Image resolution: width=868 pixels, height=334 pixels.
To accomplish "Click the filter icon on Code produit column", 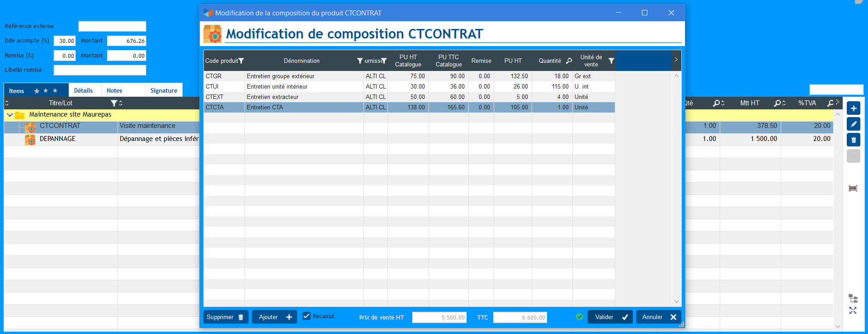I will click(x=241, y=61).
